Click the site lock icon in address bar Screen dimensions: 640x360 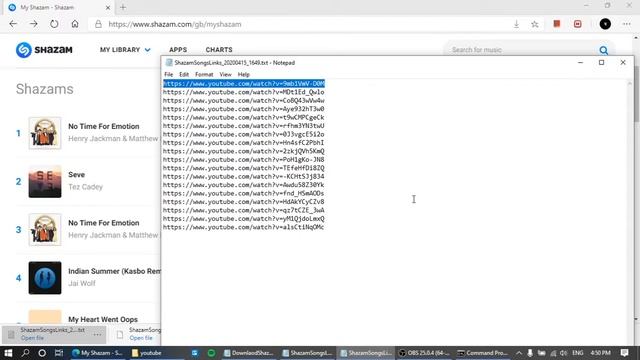point(98,24)
